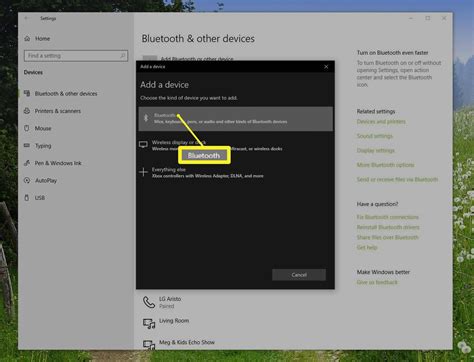
Task: Select the LG Aristo paired device
Action: click(x=170, y=302)
